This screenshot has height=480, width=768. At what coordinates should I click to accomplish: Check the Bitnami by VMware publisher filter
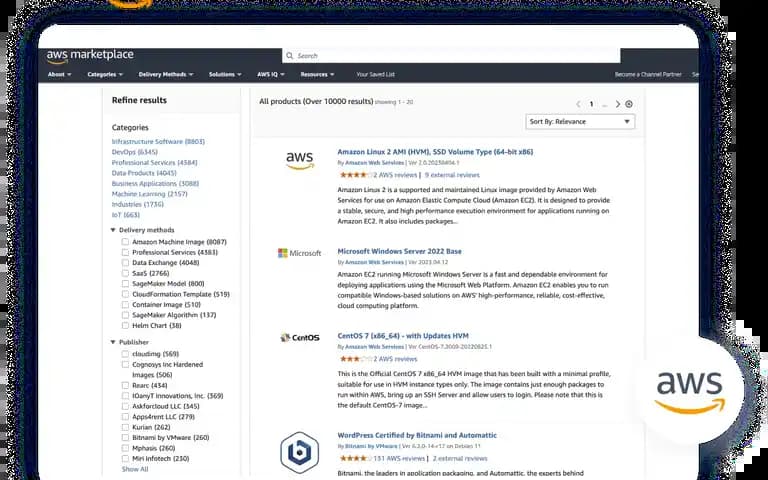pos(125,437)
